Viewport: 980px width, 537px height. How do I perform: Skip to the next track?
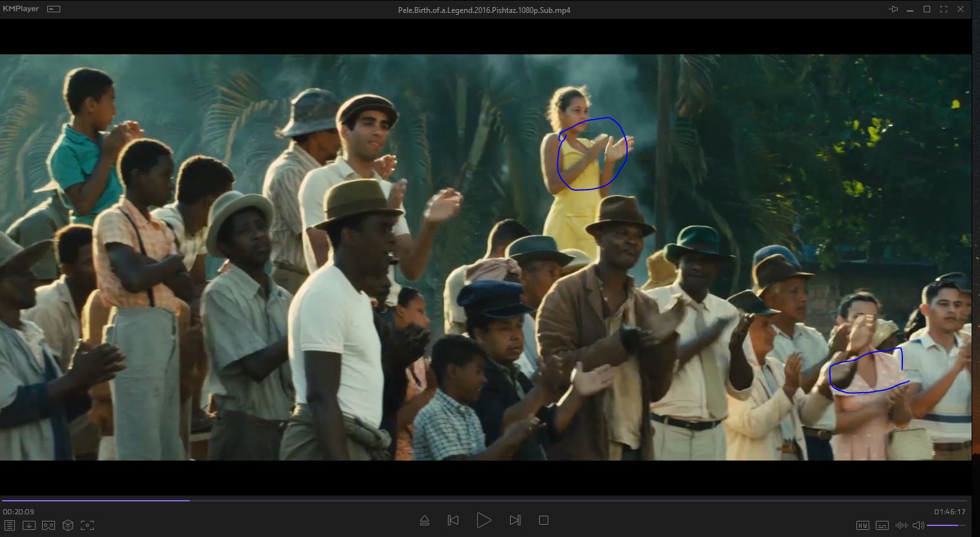click(515, 520)
